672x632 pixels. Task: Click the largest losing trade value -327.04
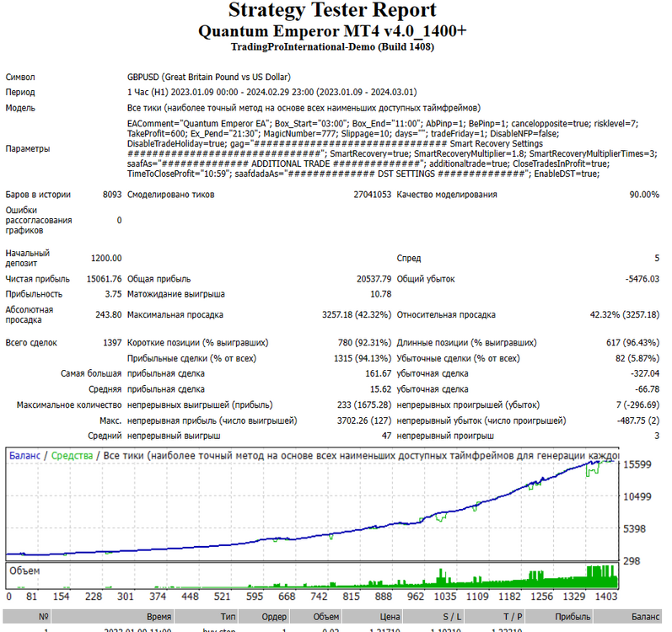pos(644,374)
